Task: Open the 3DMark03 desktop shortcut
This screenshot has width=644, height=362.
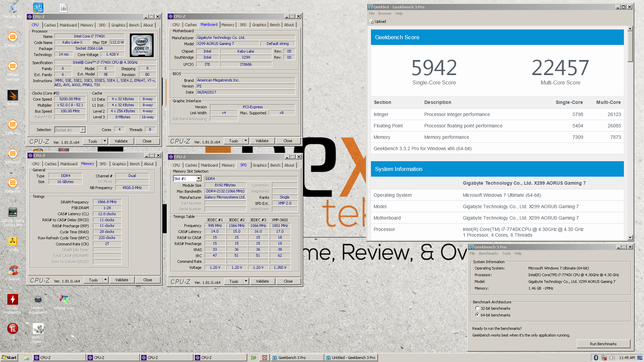Action: (x=12, y=127)
